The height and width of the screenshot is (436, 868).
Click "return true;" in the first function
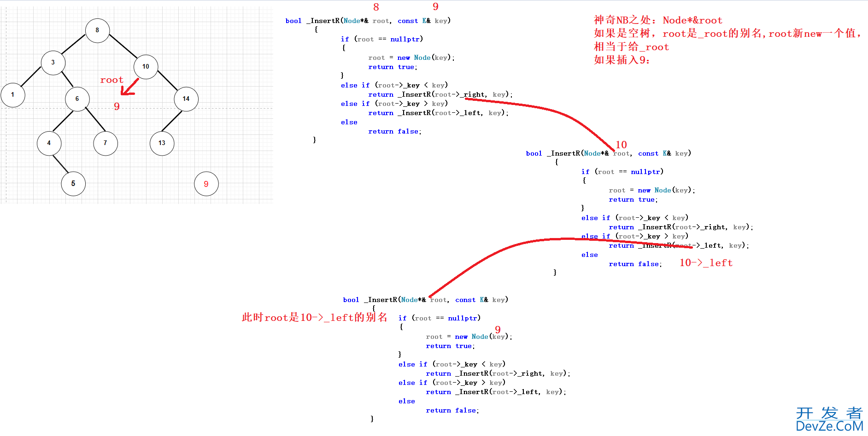(x=393, y=67)
